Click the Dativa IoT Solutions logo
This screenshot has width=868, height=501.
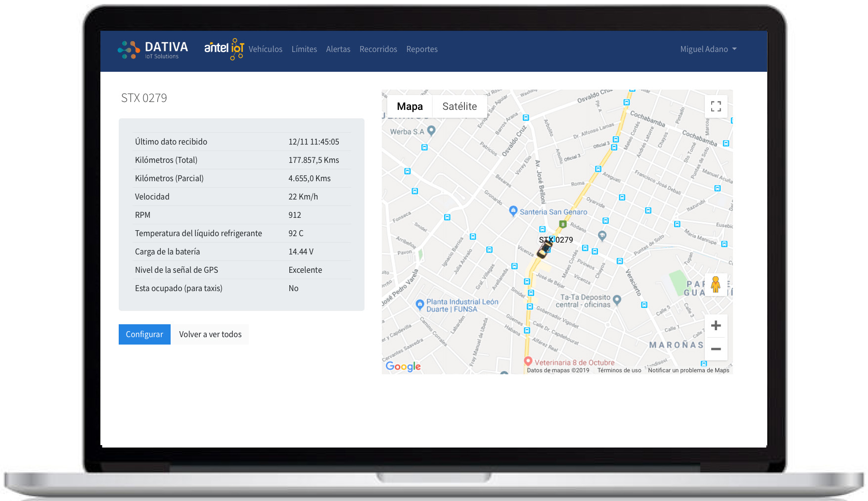153,50
